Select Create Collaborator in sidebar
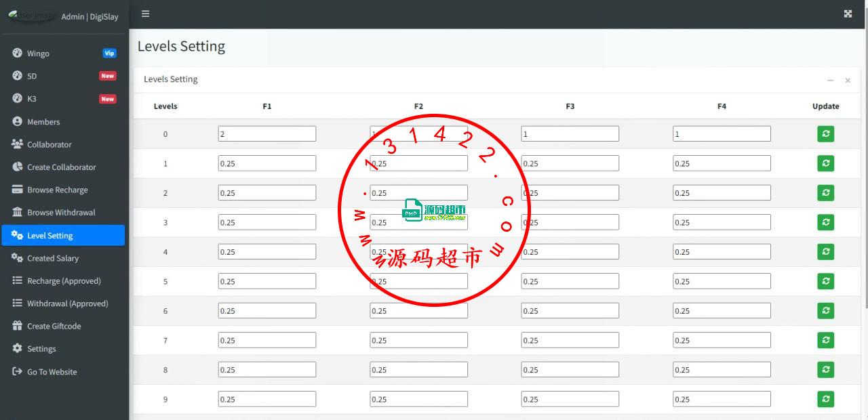This screenshot has width=868, height=420. click(63, 167)
